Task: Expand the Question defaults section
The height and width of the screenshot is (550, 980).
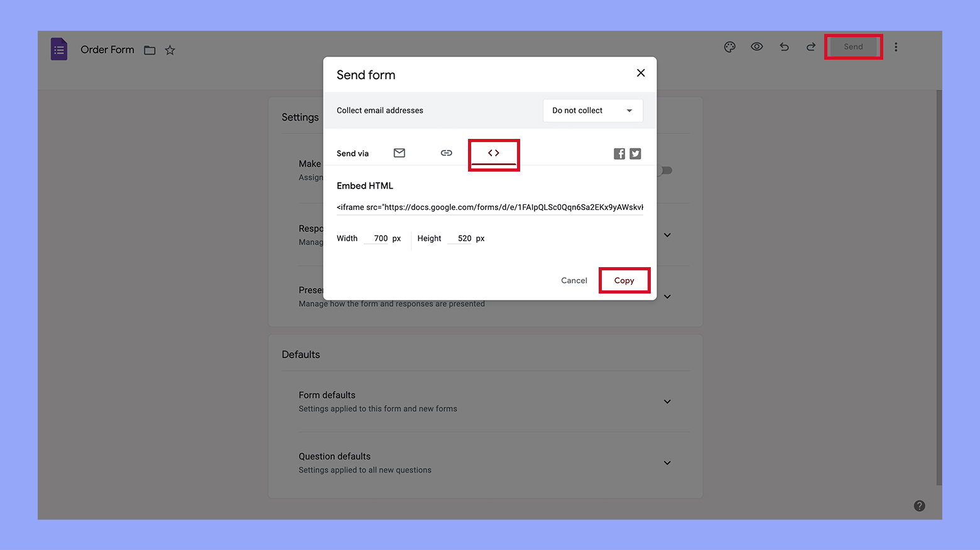Action: click(x=667, y=463)
